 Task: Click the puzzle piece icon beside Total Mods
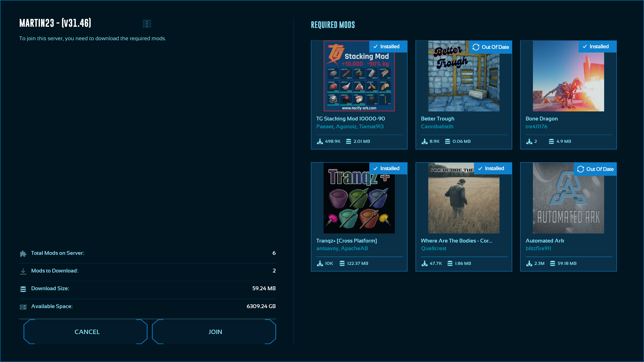point(23,253)
